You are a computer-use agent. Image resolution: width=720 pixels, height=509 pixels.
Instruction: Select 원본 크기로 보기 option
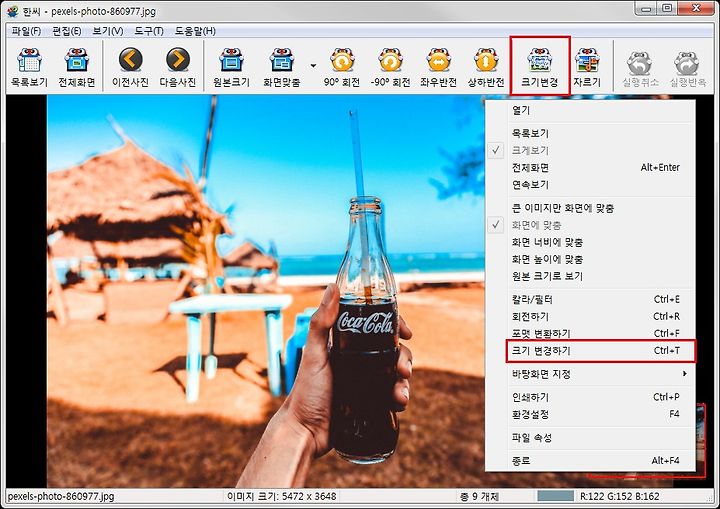click(590, 276)
